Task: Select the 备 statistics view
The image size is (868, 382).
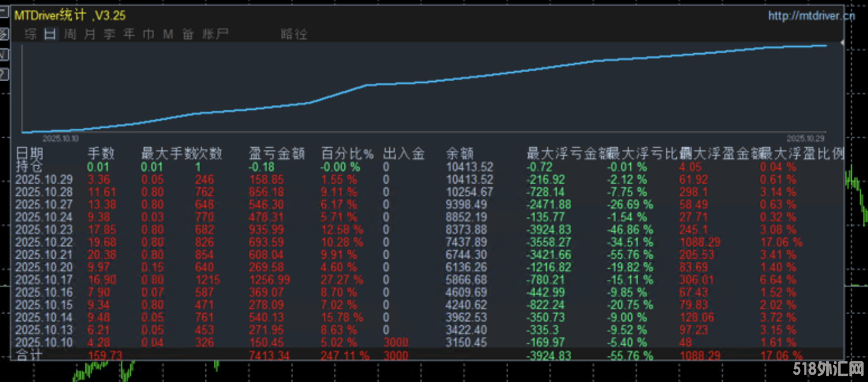Action: point(188,34)
